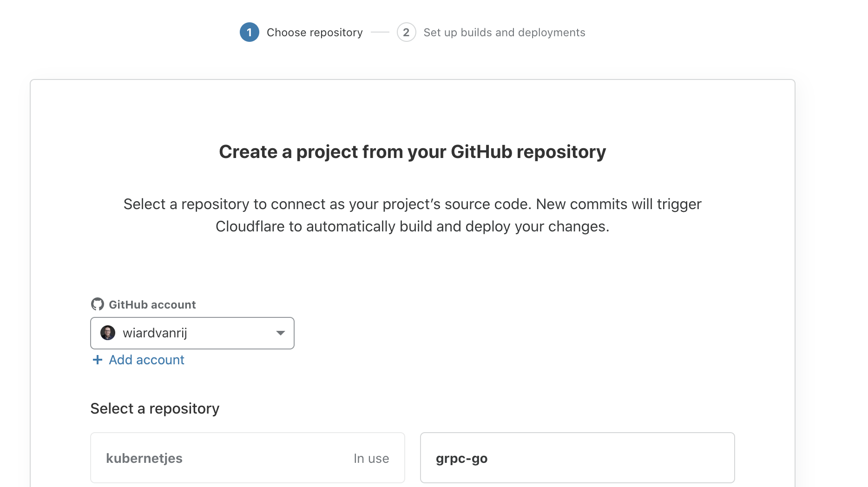Expand the account dropdown arrow

(x=280, y=333)
